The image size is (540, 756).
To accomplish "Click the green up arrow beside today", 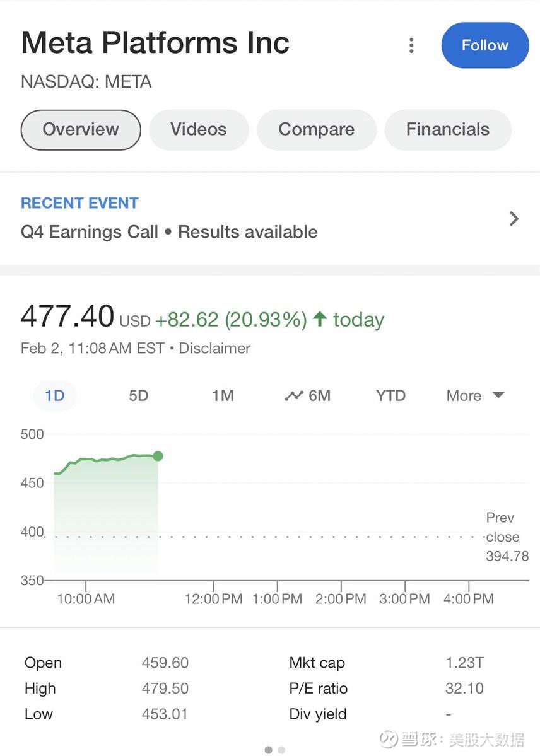I will point(320,319).
